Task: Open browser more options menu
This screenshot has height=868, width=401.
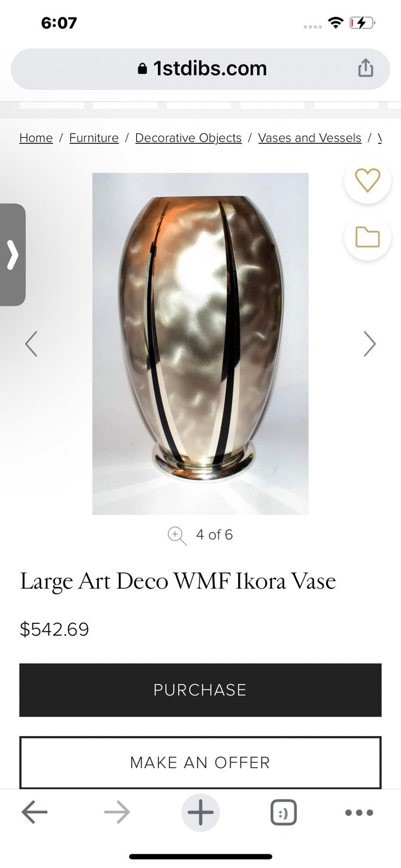Action: point(359,813)
